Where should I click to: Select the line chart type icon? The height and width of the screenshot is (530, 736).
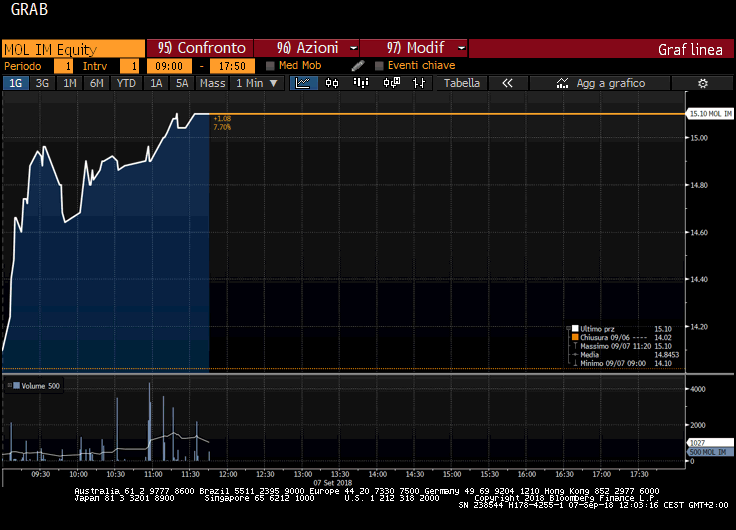(301, 83)
